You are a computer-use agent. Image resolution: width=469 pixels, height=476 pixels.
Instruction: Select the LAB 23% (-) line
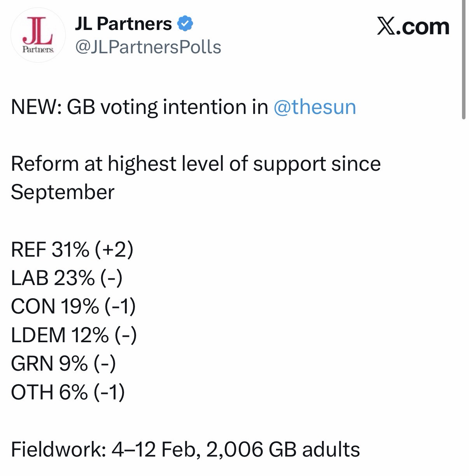coord(66,278)
